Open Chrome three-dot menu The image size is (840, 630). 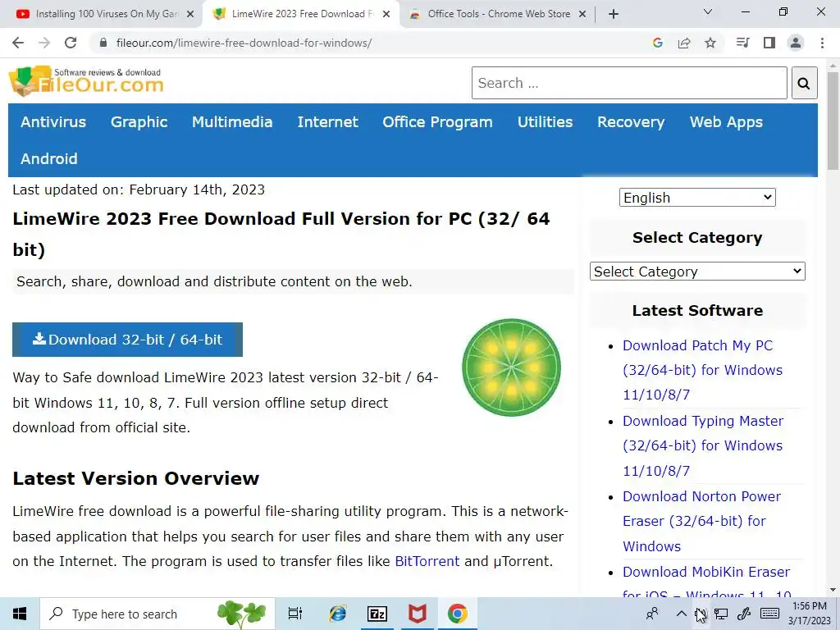click(822, 43)
